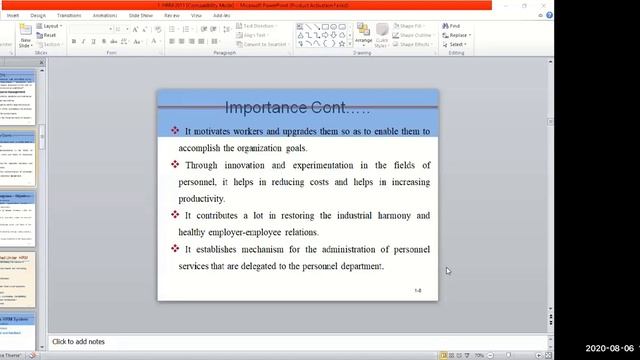Click Text Direction button
Screen dimensions: 640x360
click(x=256, y=26)
